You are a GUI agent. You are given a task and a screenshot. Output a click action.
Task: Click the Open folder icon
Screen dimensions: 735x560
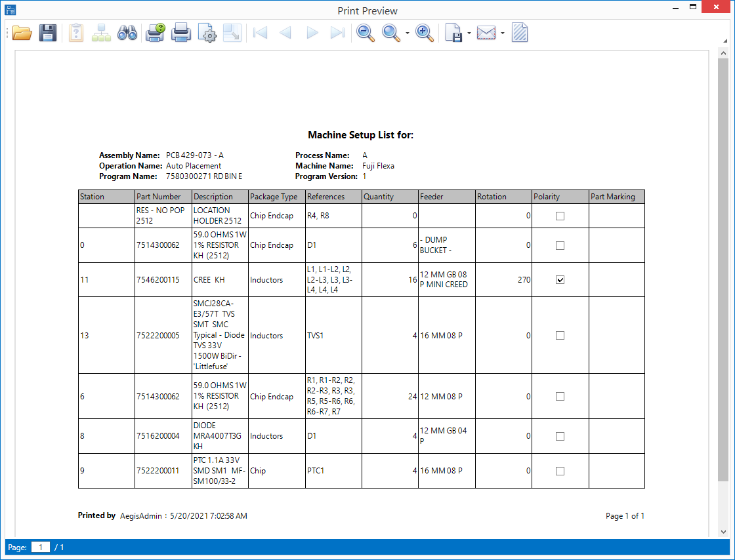[22, 33]
